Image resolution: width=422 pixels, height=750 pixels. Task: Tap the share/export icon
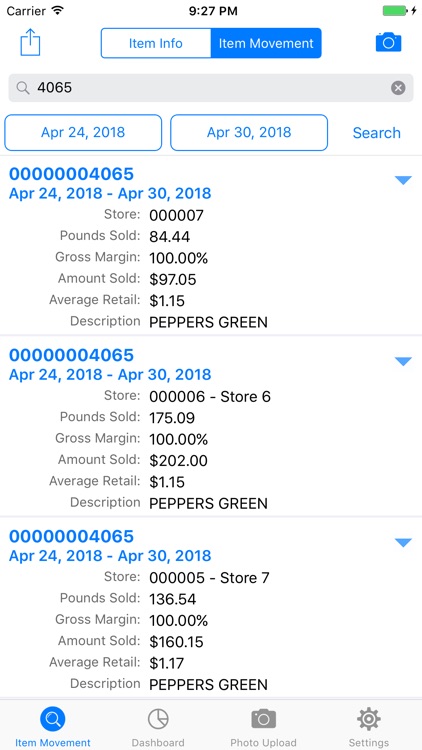tap(30, 43)
